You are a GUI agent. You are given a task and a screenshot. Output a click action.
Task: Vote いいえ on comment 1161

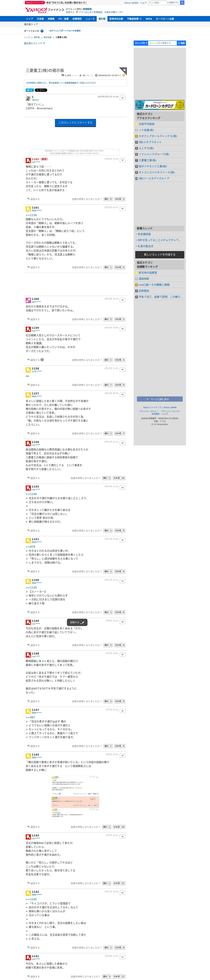click(x=120, y=267)
